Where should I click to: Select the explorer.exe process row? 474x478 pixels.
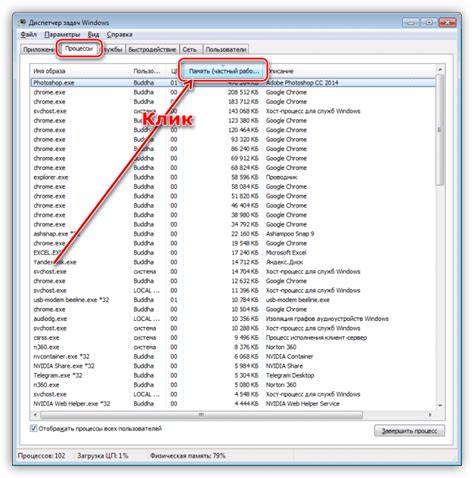(233, 177)
